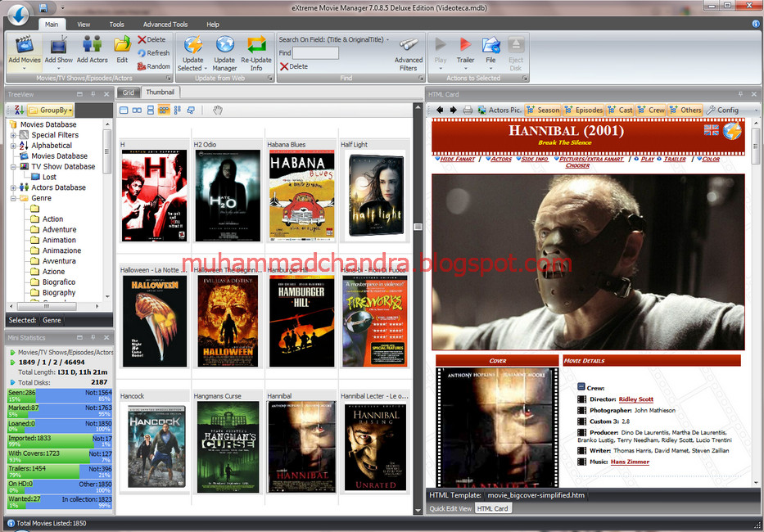Click the File action icon
Viewport: 764px width, 532px height.
tap(490, 45)
